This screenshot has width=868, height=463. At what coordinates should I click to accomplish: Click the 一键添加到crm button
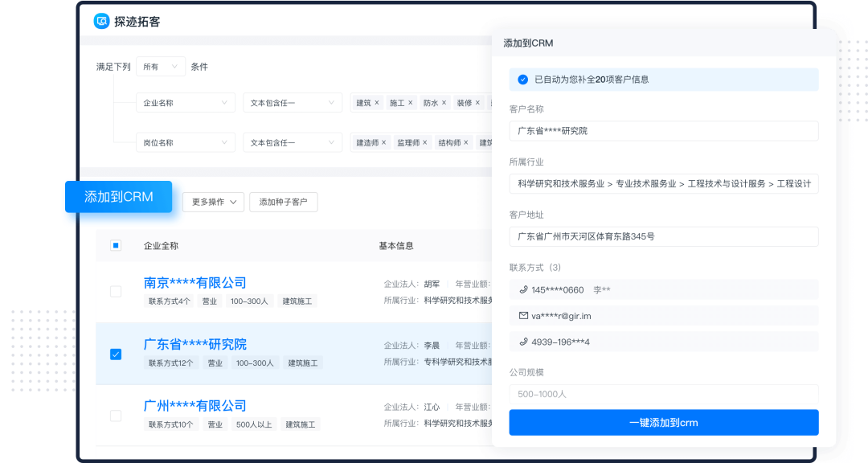(664, 422)
